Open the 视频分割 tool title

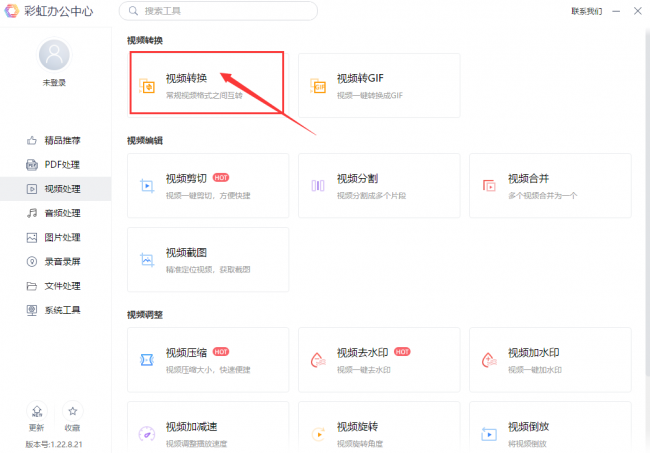[x=357, y=179]
